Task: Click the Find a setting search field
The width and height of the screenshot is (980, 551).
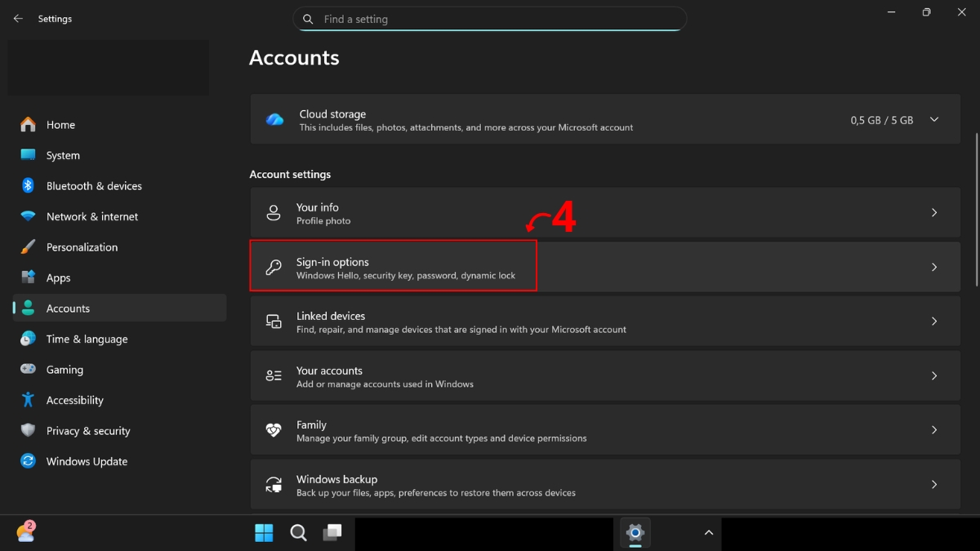Action: pyautogui.click(x=490, y=19)
